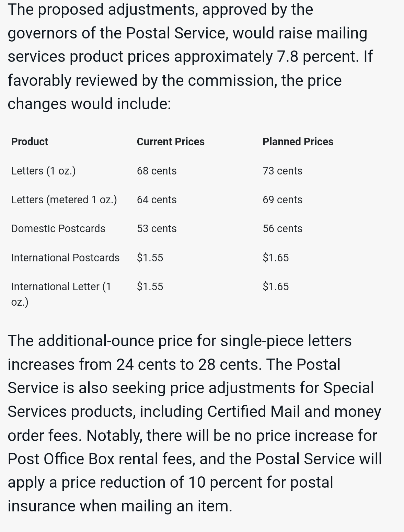Click the Planned Prices column header

point(298,142)
